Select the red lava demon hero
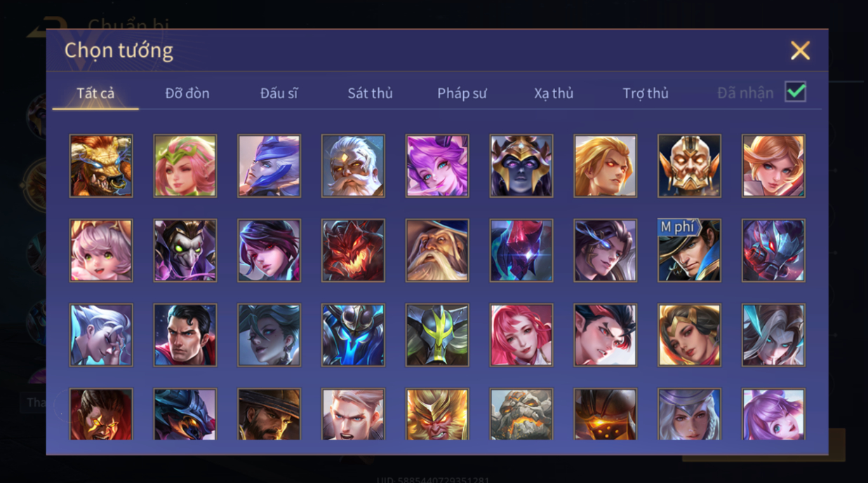868x483 pixels. (x=353, y=250)
